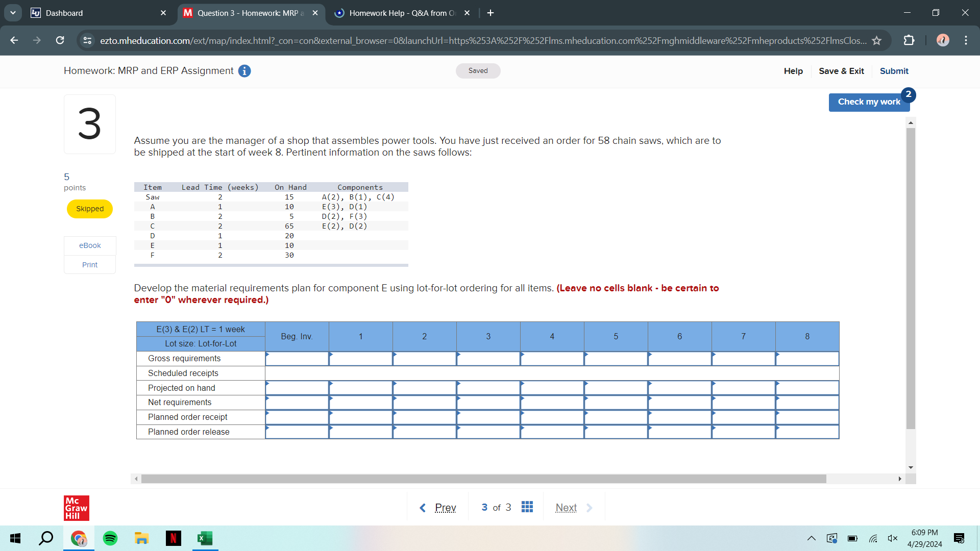Viewport: 980px width, 551px height.
Task: Open the question grid navigator icon
Action: click(x=527, y=507)
